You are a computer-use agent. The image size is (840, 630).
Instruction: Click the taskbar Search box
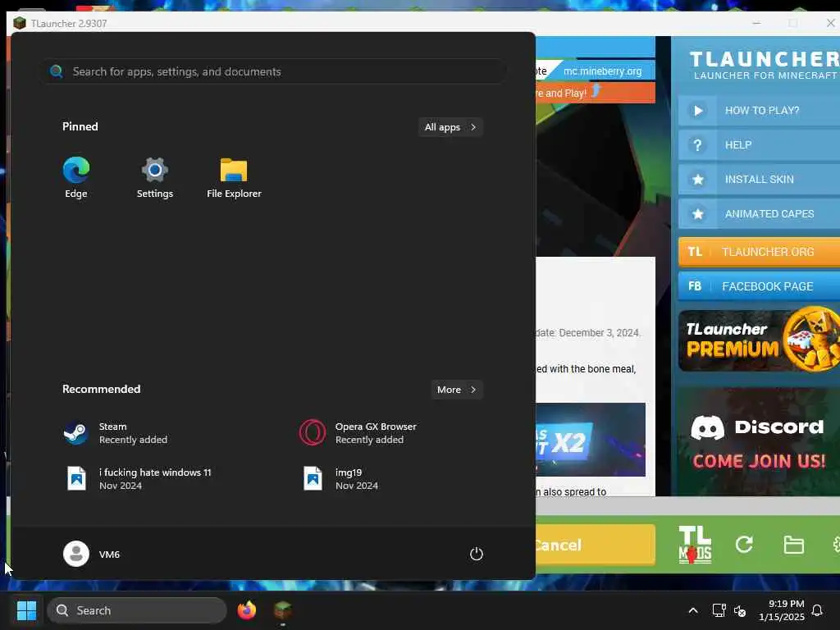pyautogui.click(x=137, y=610)
